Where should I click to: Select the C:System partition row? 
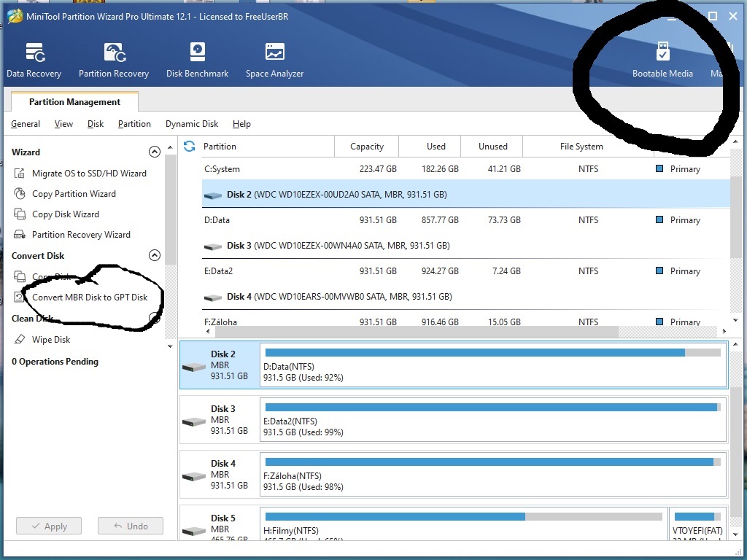coord(465,169)
